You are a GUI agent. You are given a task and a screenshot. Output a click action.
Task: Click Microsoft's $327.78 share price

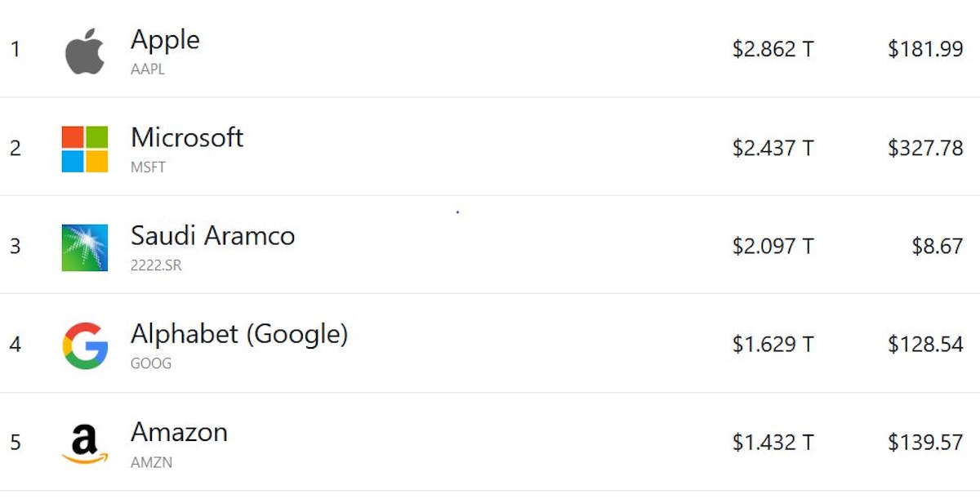click(x=925, y=148)
